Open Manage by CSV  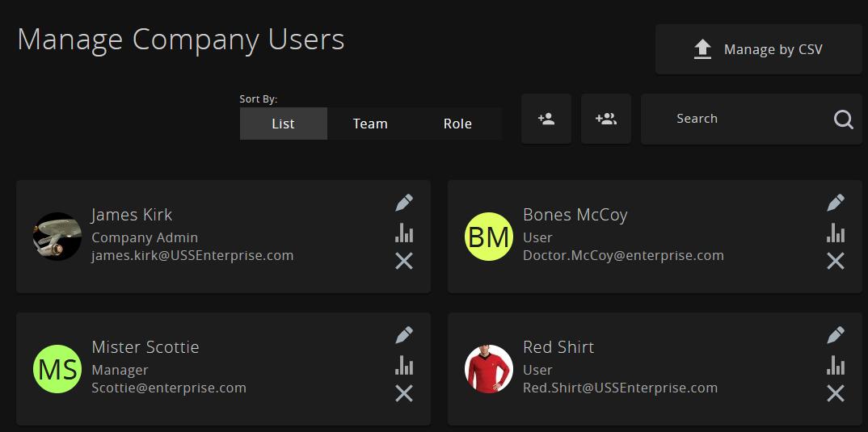pos(758,49)
